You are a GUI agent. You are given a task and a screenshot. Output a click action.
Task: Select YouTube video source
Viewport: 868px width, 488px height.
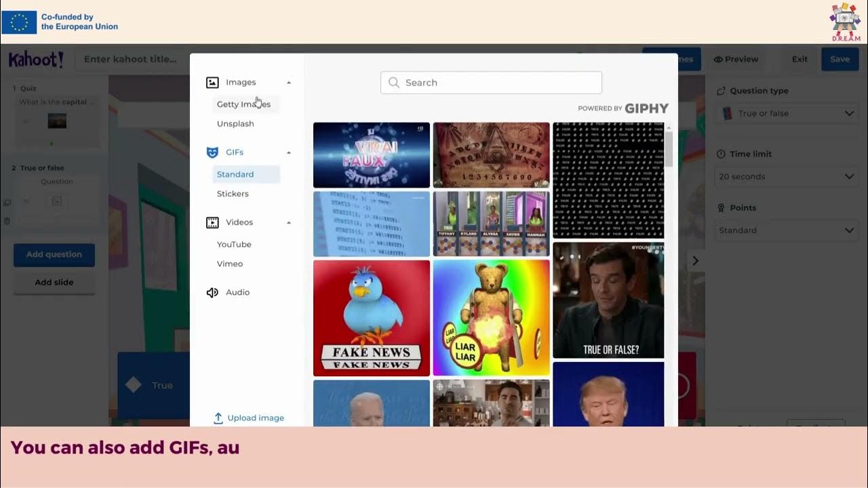point(234,245)
